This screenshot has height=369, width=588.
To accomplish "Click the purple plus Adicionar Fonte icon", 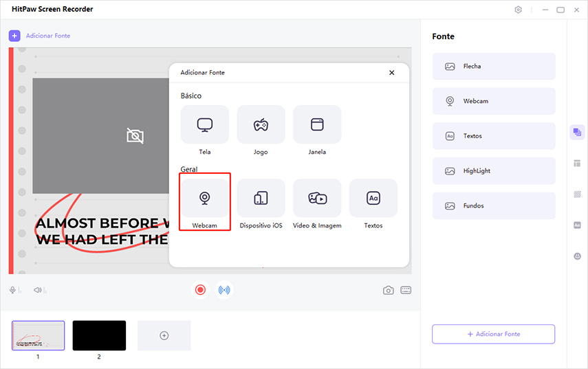I will click(x=14, y=36).
